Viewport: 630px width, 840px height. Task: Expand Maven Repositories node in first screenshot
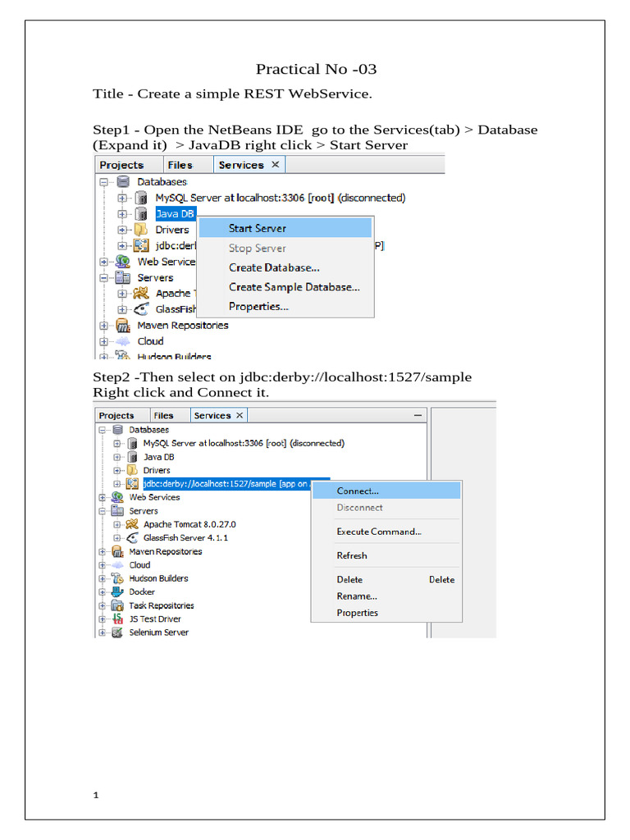point(104,325)
